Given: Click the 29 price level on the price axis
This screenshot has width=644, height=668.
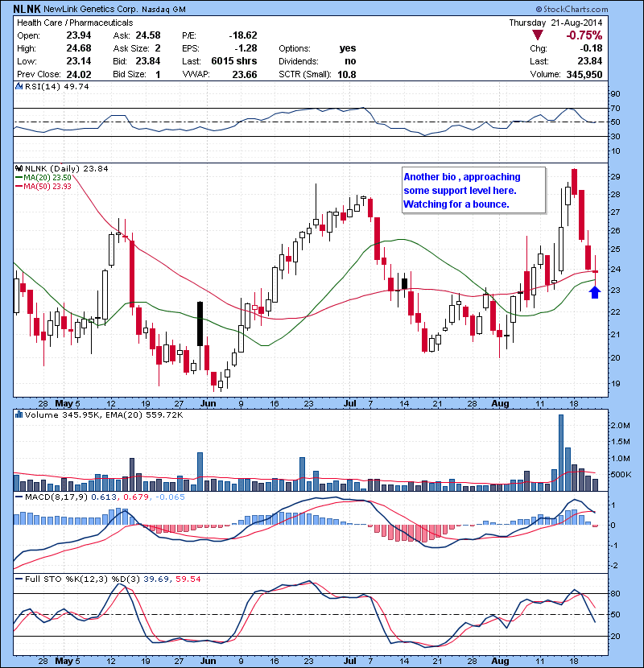Looking at the screenshot, I should tap(615, 176).
